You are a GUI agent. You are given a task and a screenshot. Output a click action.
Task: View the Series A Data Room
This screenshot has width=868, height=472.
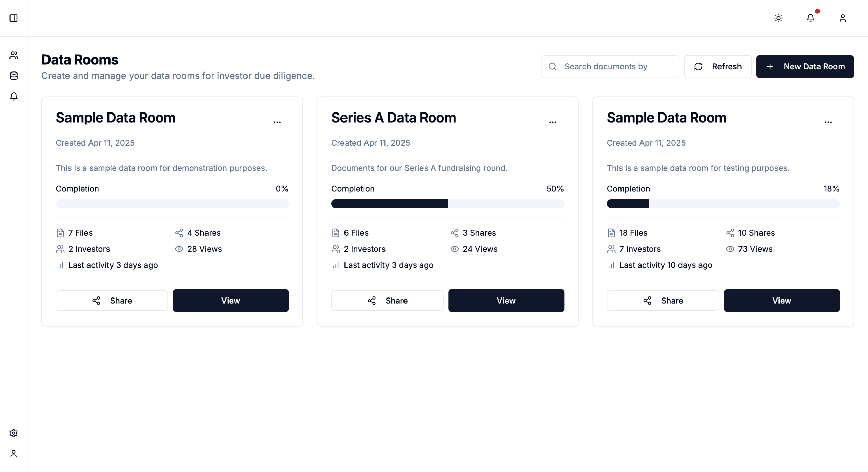[x=506, y=301]
